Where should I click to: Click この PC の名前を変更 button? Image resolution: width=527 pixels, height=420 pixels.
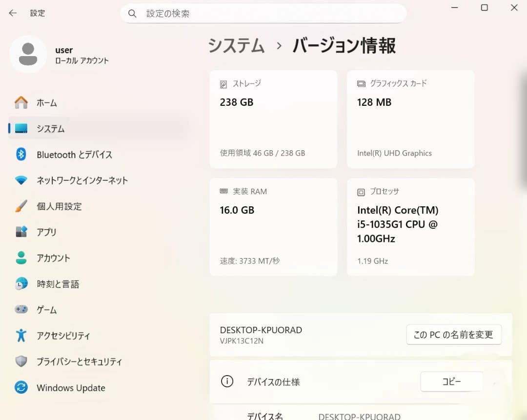pos(453,335)
